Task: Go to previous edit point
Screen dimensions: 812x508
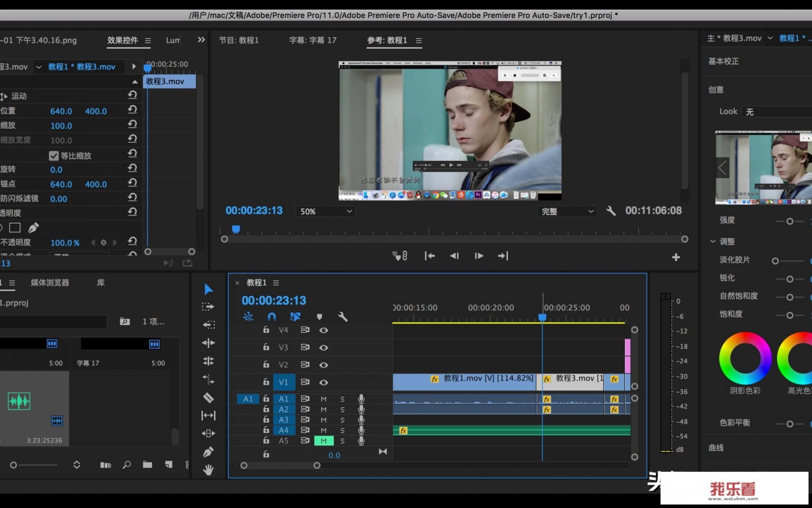Action: [x=430, y=256]
